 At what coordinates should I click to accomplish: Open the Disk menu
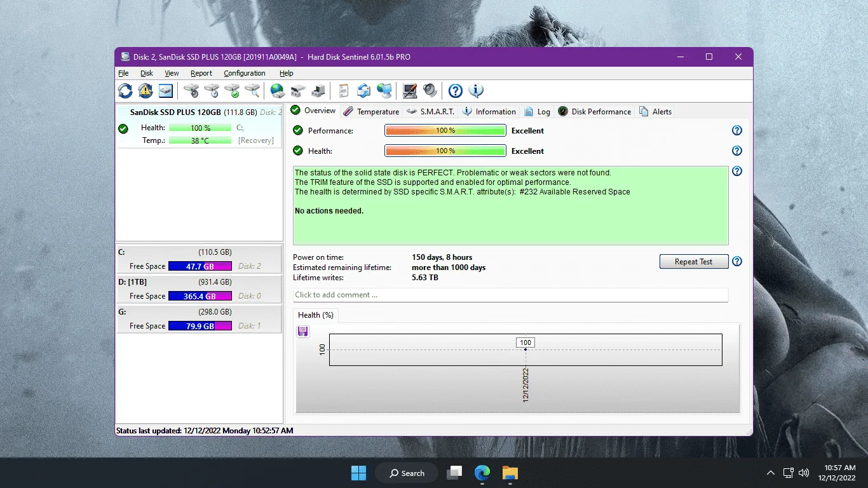pos(147,73)
